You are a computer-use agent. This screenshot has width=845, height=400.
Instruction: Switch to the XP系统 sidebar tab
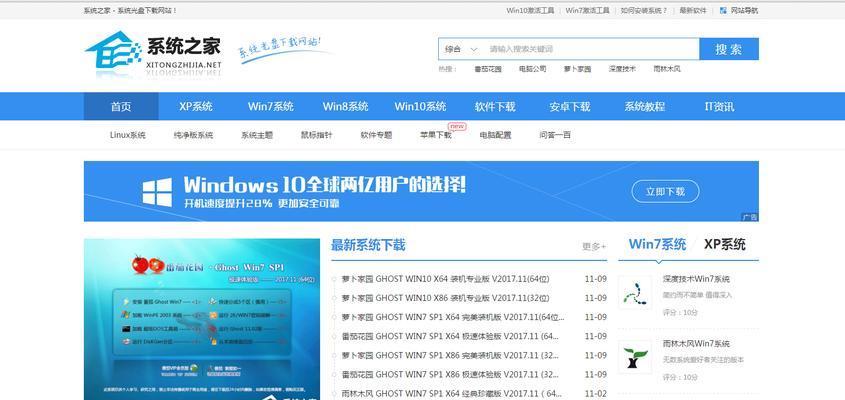[725, 244]
